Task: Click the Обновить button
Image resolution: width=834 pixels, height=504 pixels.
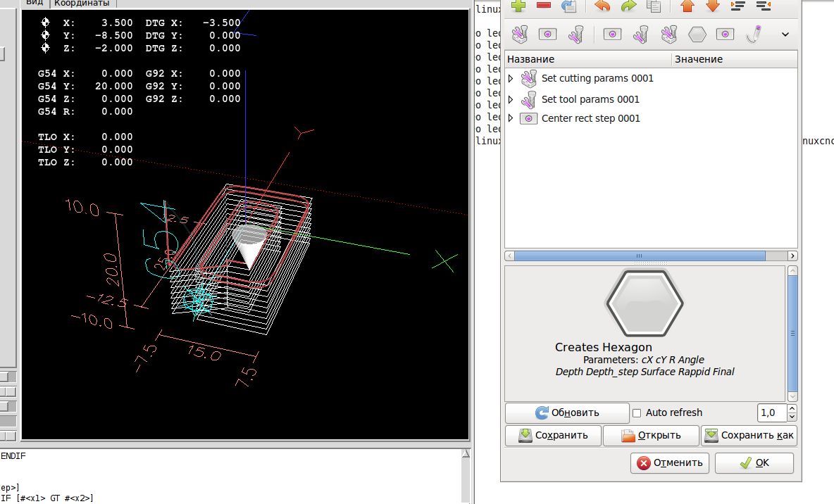Action: tap(567, 413)
